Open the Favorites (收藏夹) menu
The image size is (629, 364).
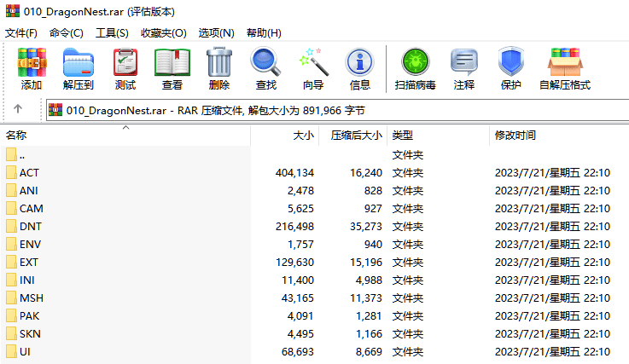(164, 33)
